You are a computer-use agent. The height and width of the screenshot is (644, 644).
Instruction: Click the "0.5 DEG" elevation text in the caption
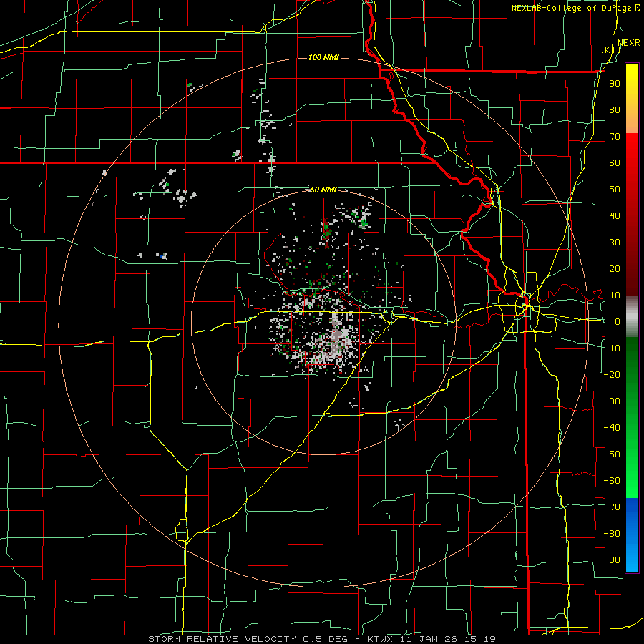[325, 639]
